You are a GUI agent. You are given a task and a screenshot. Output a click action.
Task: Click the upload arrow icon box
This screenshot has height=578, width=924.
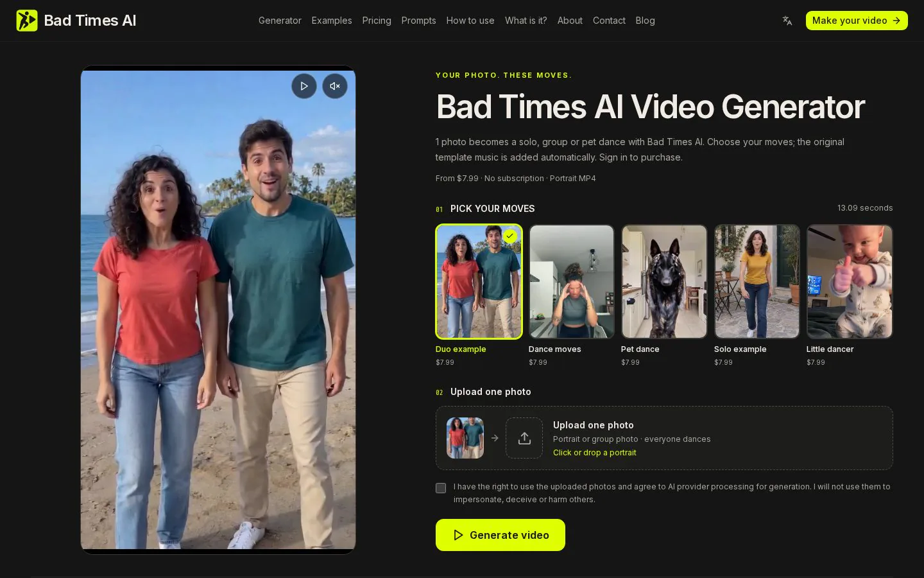coord(524,438)
